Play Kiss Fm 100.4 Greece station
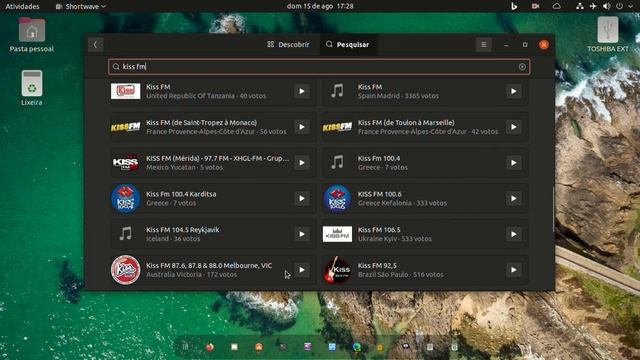 [513, 163]
